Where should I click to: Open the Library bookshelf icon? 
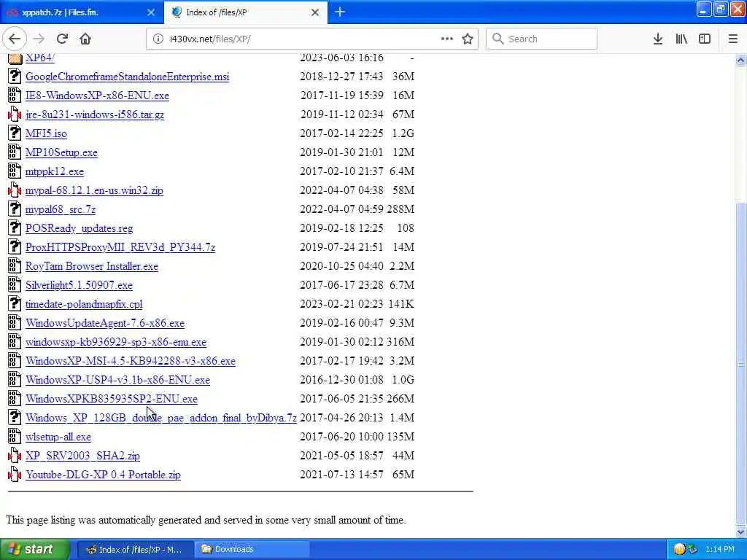click(681, 39)
